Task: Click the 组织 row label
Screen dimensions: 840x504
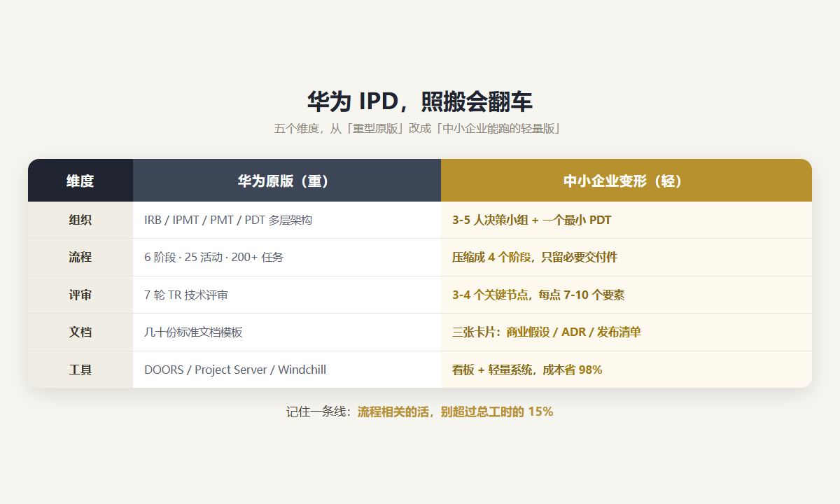Action: [80, 220]
